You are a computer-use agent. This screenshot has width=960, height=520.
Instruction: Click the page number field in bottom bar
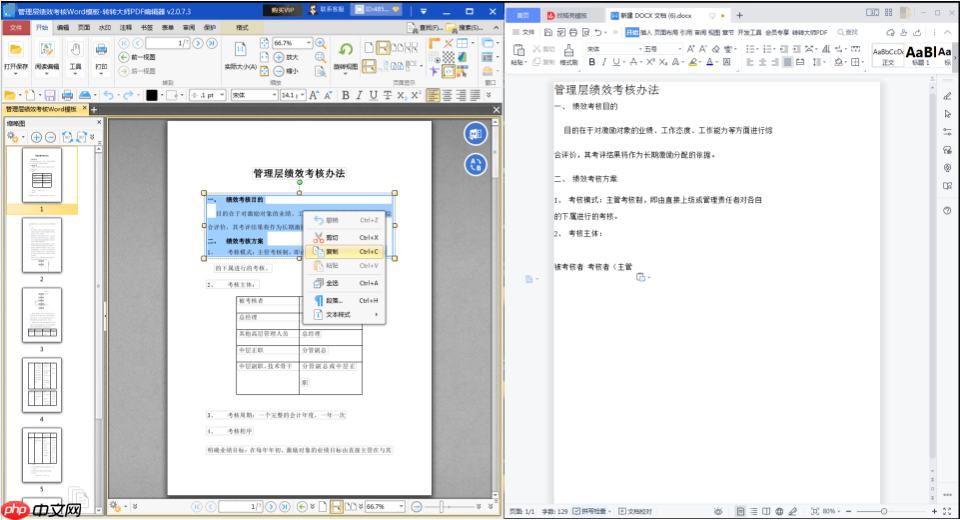click(x=240, y=507)
